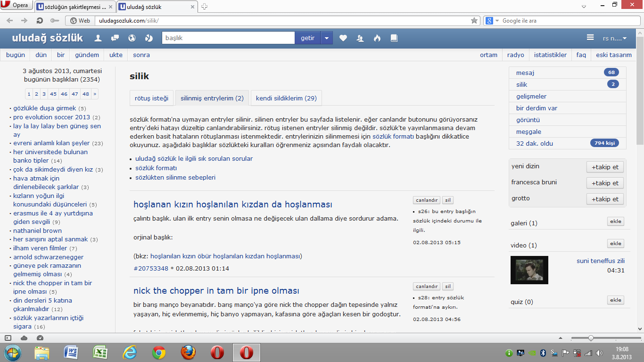This screenshot has width=644, height=362.
Task: Open the nathaniel brown topic
Action: pyautogui.click(x=37, y=230)
